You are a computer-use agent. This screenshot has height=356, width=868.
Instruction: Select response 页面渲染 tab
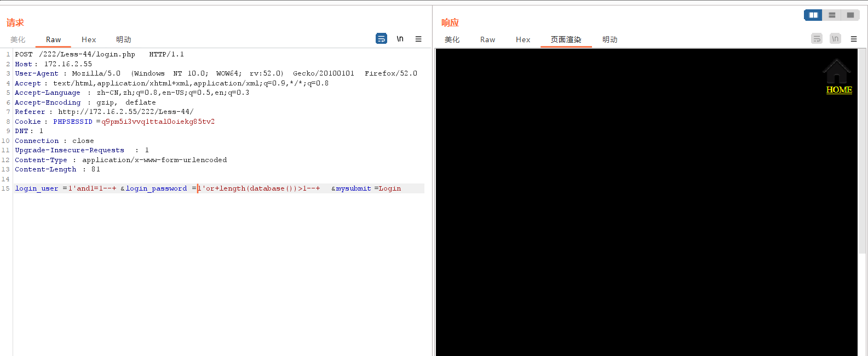(x=566, y=39)
